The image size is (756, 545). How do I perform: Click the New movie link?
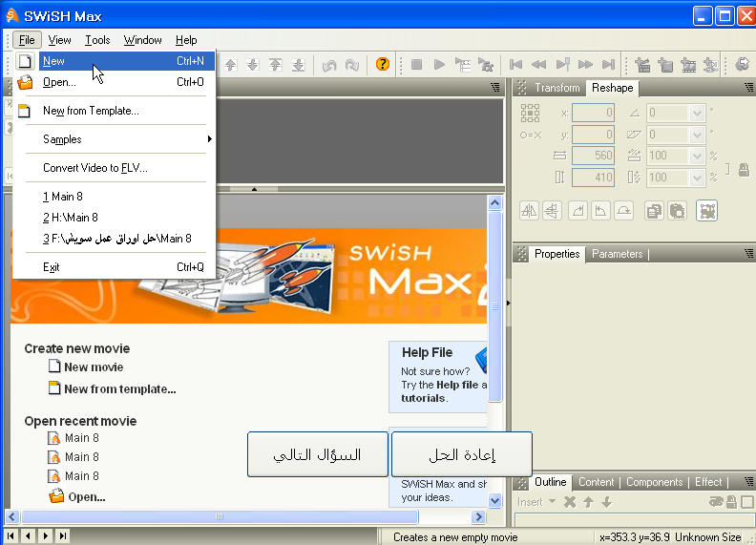click(93, 367)
